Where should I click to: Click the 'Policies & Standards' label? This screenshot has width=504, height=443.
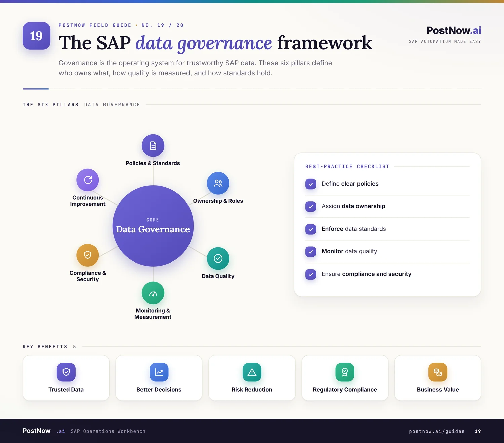(153, 163)
